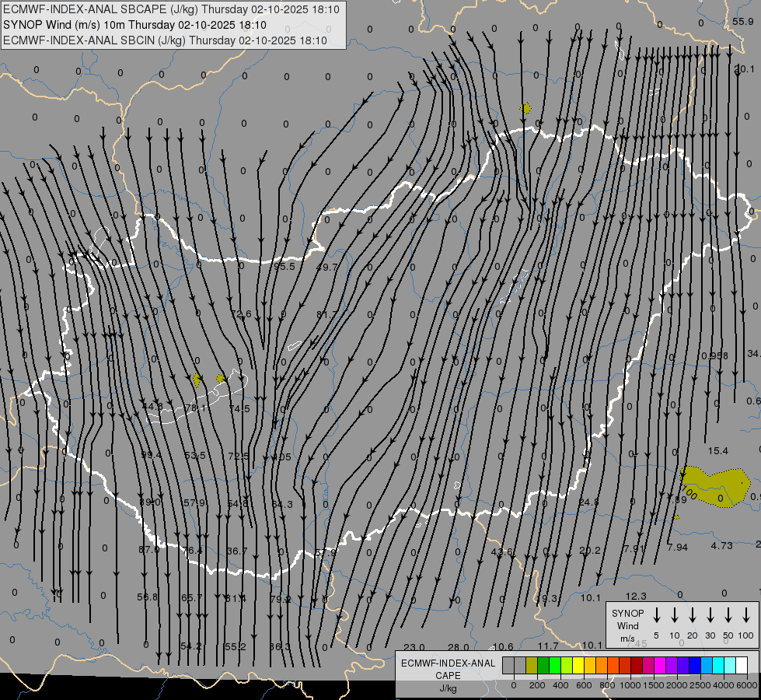Click the 99.4 value on the map
The image size is (761, 700).
tap(151, 455)
